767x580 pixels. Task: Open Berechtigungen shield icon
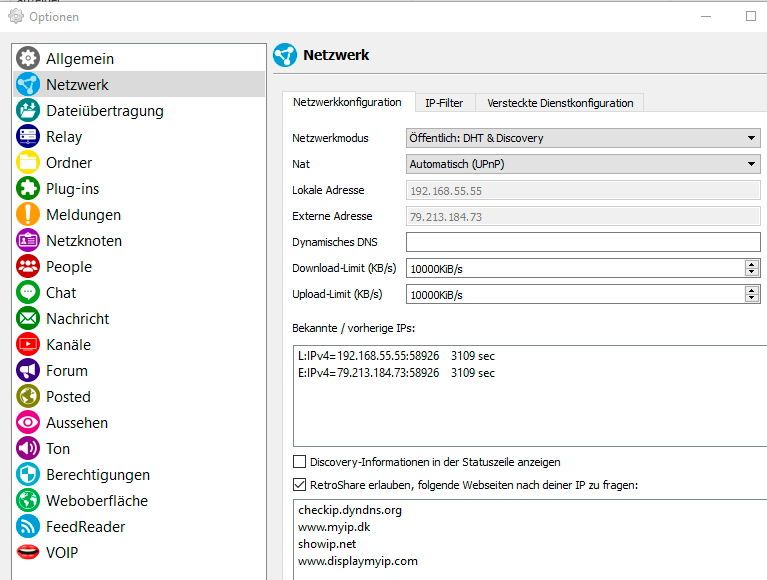28,474
